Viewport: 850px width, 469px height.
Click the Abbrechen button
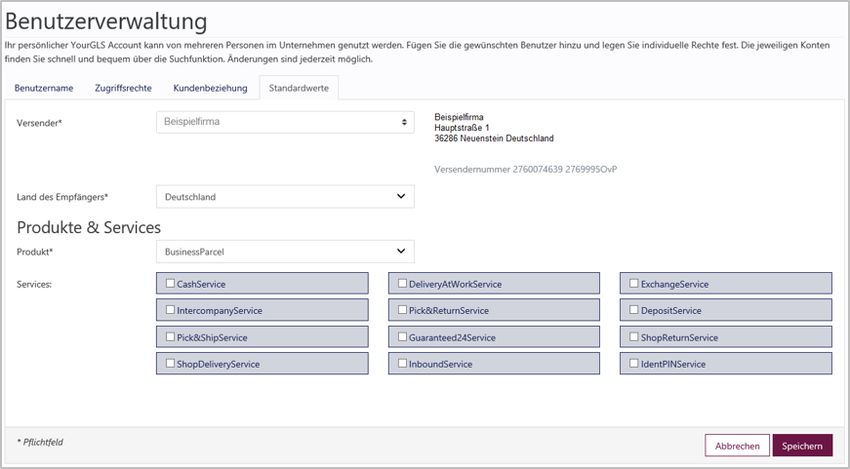click(737, 446)
